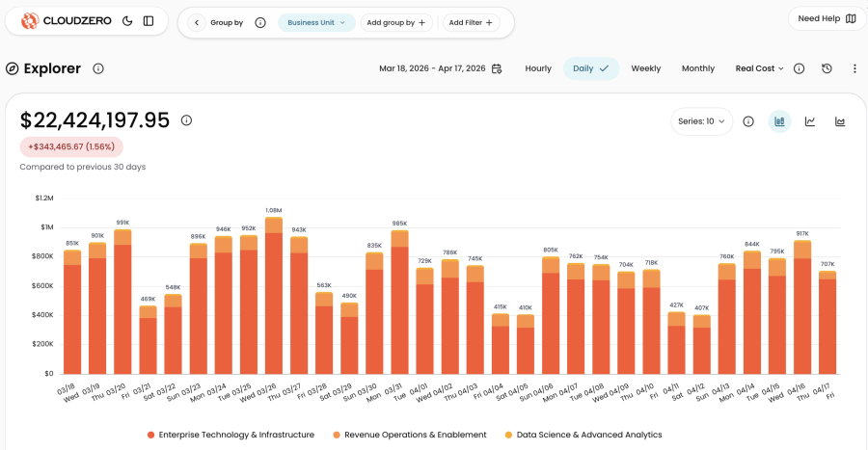Select the bar chart view icon
The height and width of the screenshot is (450, 868).
pyautogui.click(x=779, y=121)
